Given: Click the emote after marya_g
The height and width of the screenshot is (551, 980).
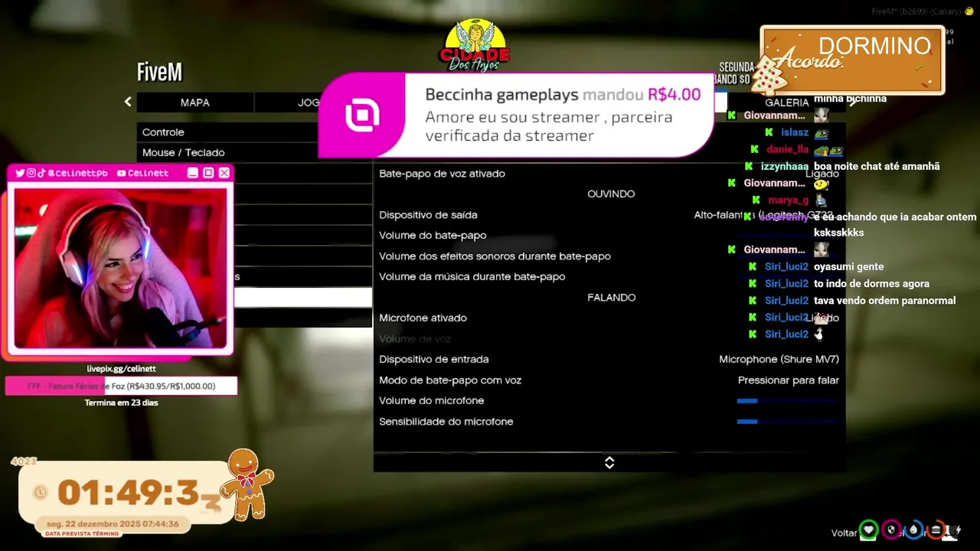Looking at the screenshot, I should tap(821, 200).
